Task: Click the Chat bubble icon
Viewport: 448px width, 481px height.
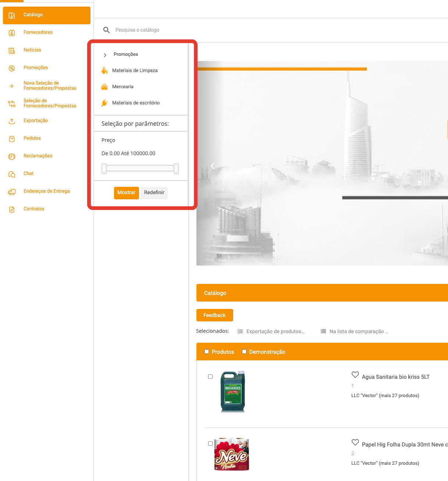Action: [12, 174]
